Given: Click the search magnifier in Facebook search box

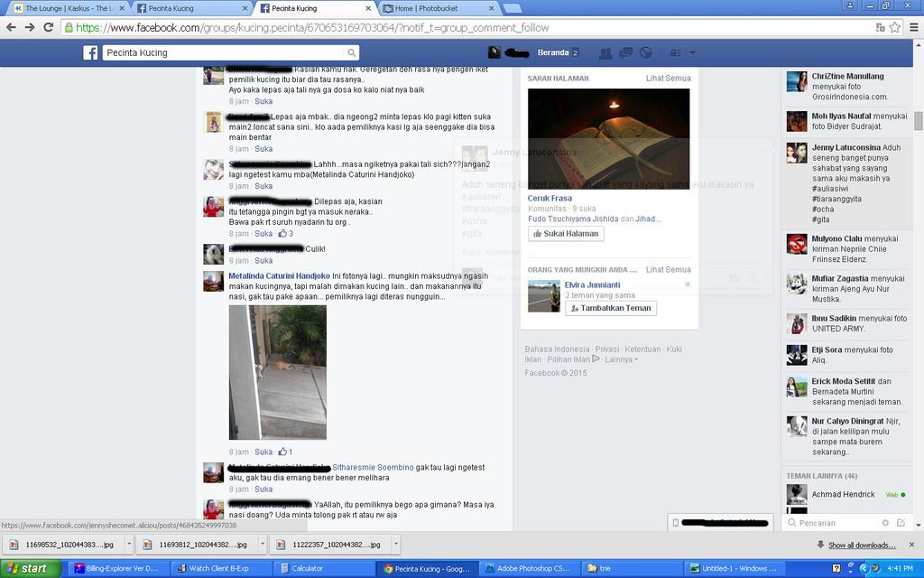Looking at the screenshot, I should click(x=351, y=53).
